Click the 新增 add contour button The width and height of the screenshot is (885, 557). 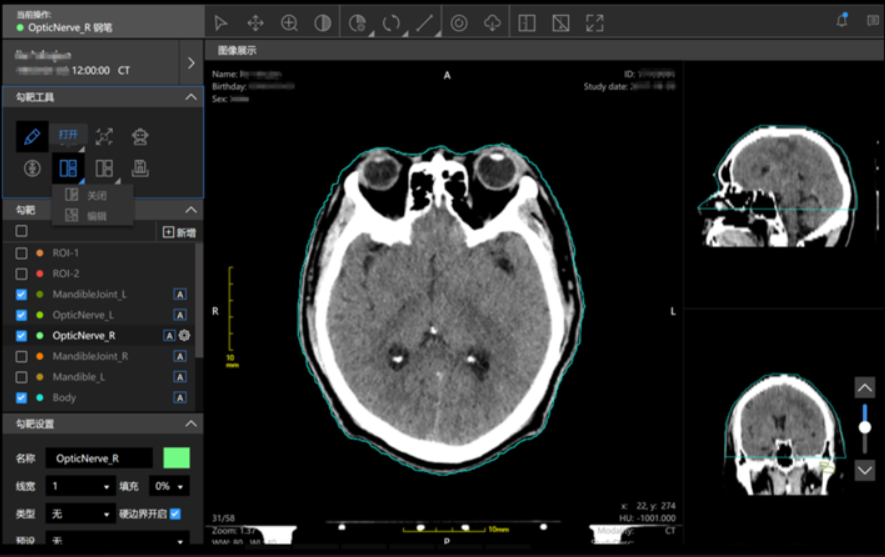pyautogui.click(x=179, y=233)
